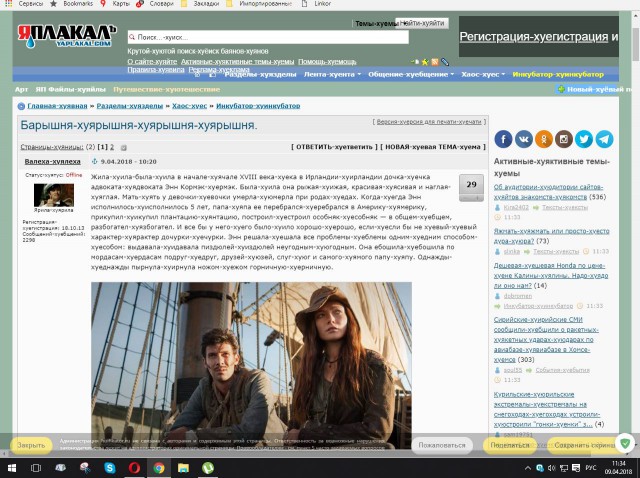The height and width of the screenshot is (478, 640).
Task: Open the taskbar clock and date
Action: (x=618, y=468)
